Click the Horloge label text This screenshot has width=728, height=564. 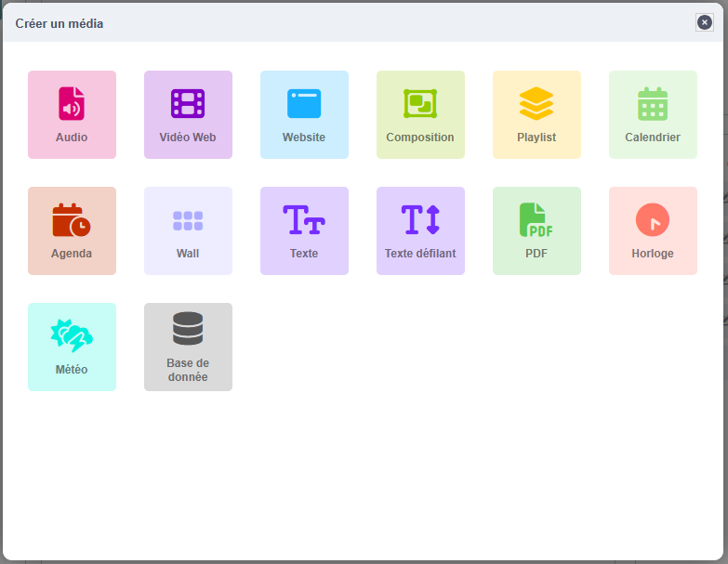click(x=653, y=254)
